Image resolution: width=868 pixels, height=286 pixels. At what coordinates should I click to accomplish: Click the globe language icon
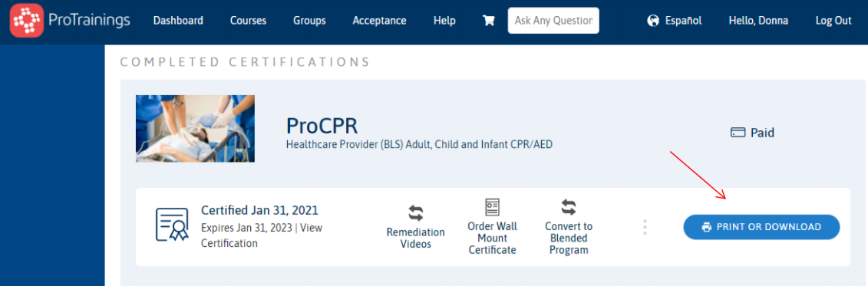(653, 21)
